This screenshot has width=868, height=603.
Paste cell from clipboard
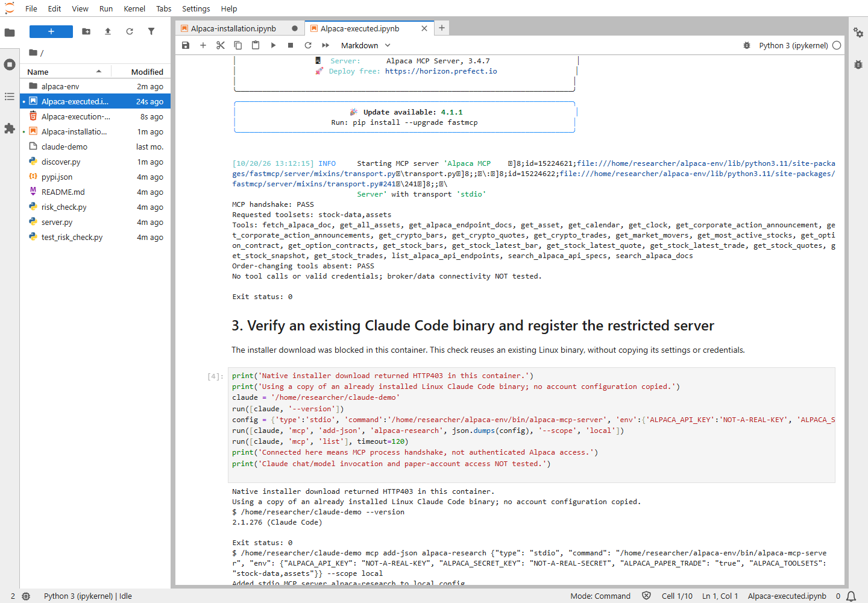tap(256, 45)
